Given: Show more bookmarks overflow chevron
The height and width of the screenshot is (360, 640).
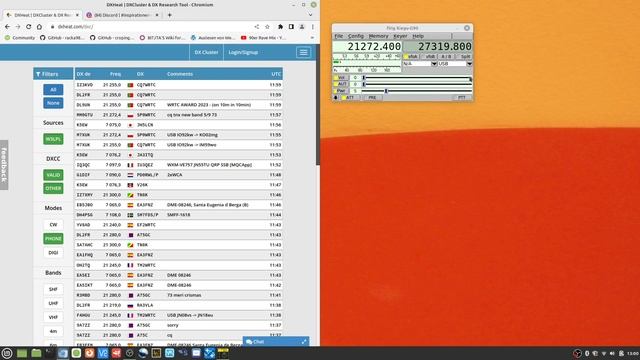Looking at the screenshot, I should coord(312,38).
